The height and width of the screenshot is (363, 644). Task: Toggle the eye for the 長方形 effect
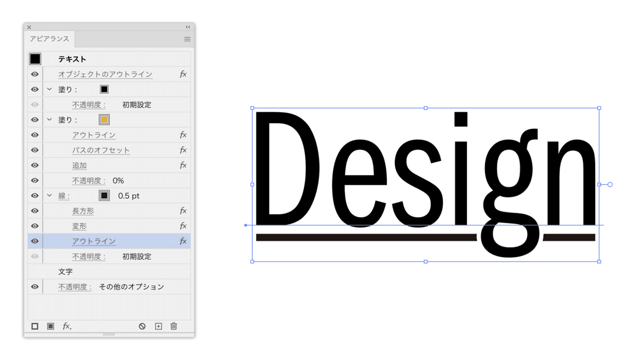click(x=35, y=211)
